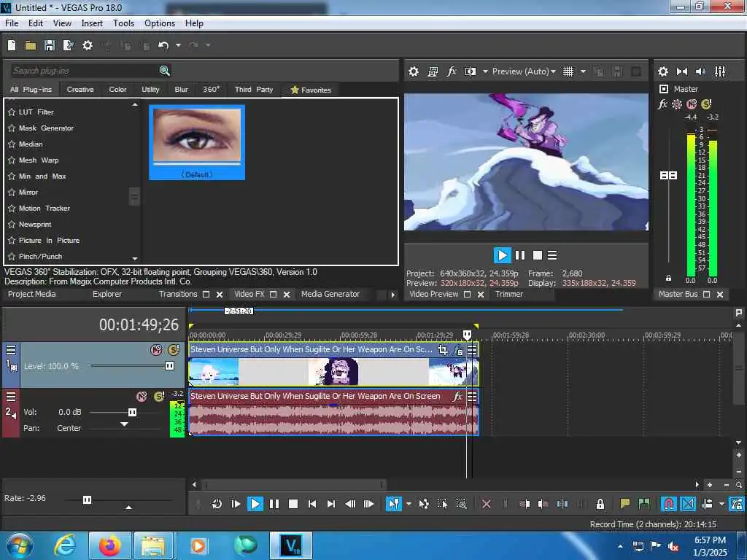Undo the last action
Viewport: 747px width, 560px height.
point(163,45)
